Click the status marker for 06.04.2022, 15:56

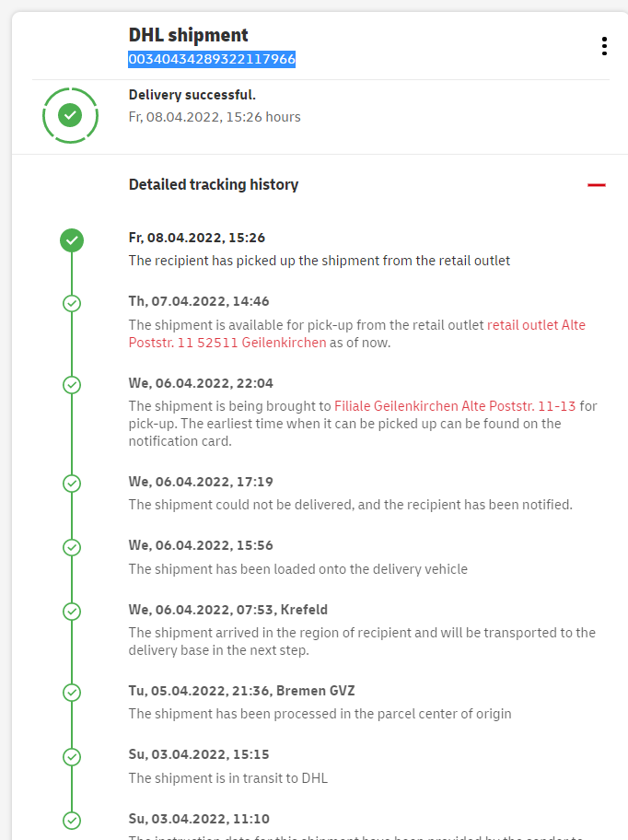coord(72,547)
